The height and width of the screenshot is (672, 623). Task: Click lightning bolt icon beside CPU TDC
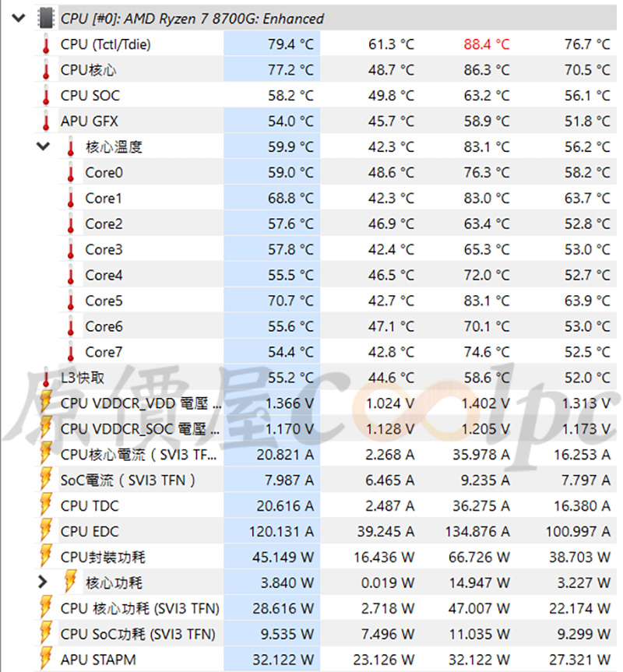coord(46,506)
